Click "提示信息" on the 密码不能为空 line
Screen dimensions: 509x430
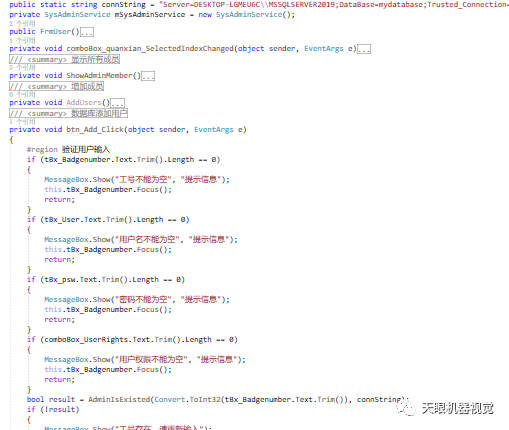tap(201, 300)
